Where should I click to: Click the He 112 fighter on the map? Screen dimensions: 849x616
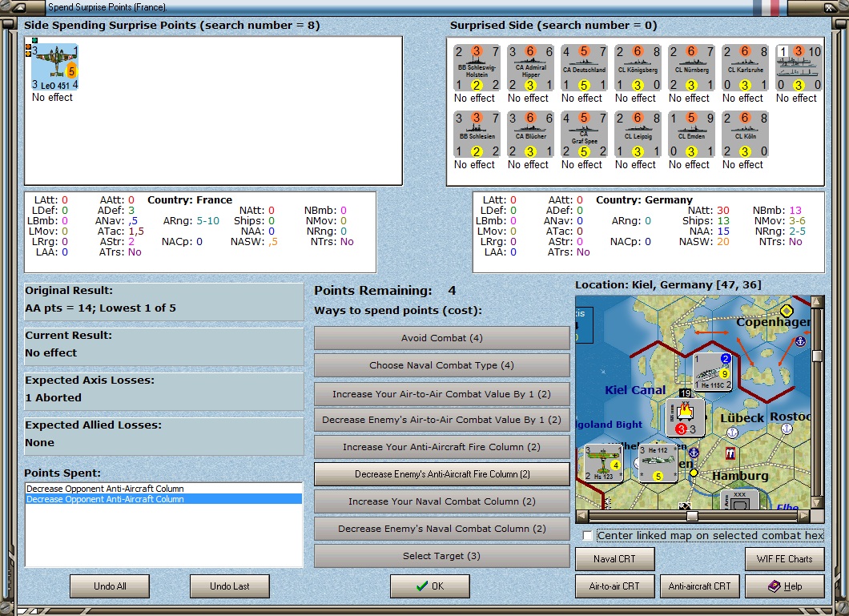[x=658, y=464]
